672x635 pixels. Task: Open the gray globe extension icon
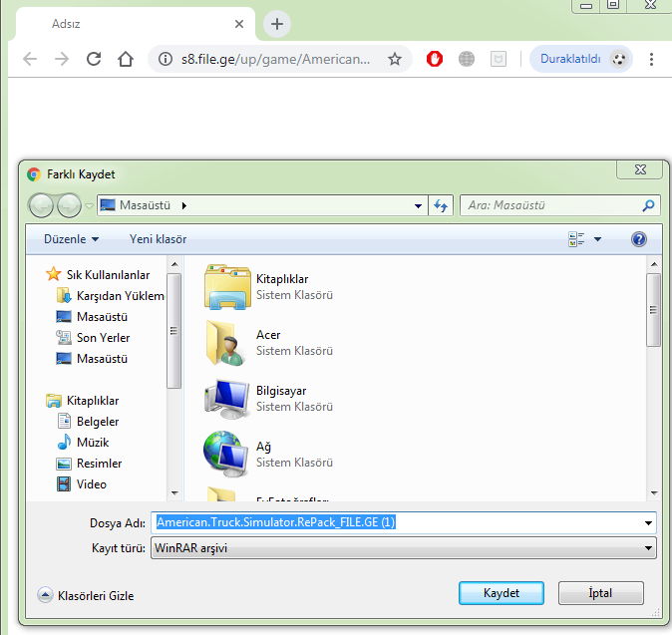coord(467,59)
